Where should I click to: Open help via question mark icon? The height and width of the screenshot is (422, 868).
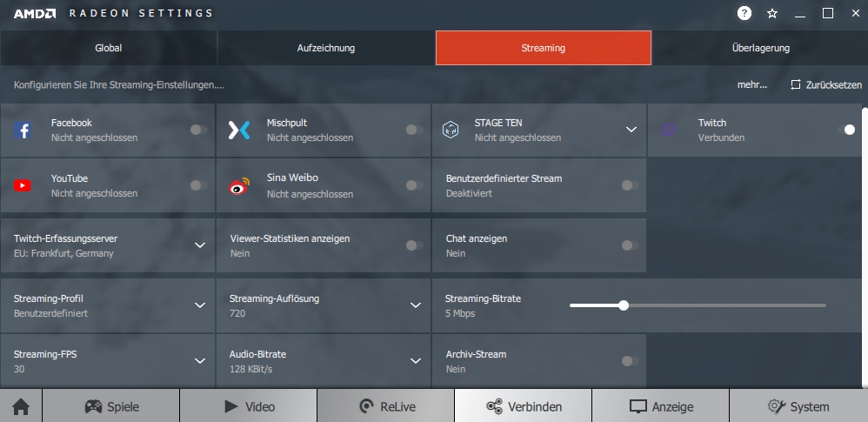744,13
